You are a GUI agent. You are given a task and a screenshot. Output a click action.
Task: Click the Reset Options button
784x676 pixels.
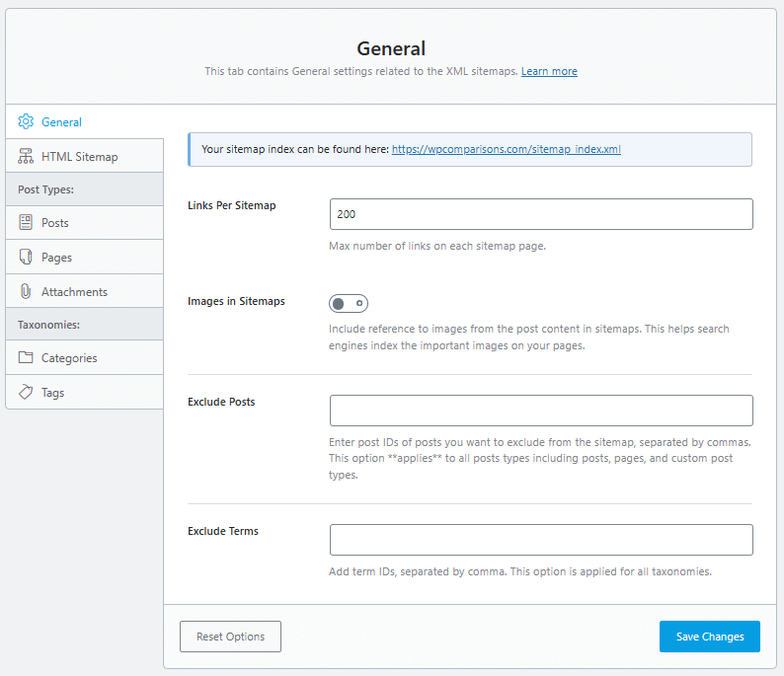coord(230,637)
